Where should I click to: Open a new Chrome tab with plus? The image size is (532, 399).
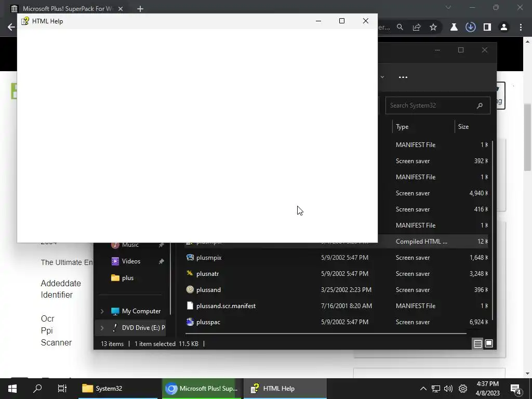pos(140,9)
